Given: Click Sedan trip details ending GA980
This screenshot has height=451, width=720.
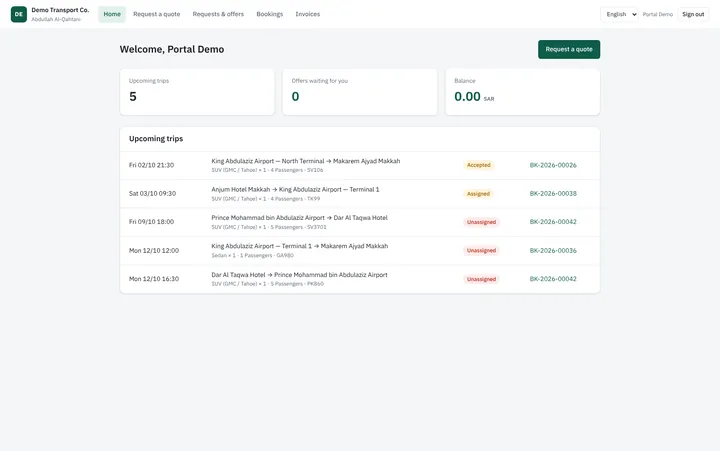Looking at the screenshot, I should (253, 255).
